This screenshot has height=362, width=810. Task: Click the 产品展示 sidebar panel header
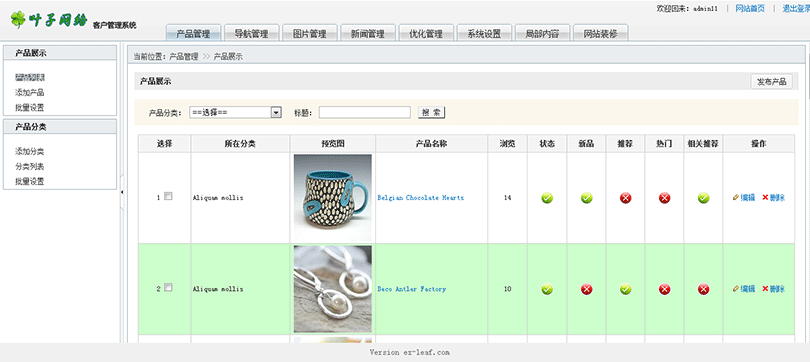[60, 53]
